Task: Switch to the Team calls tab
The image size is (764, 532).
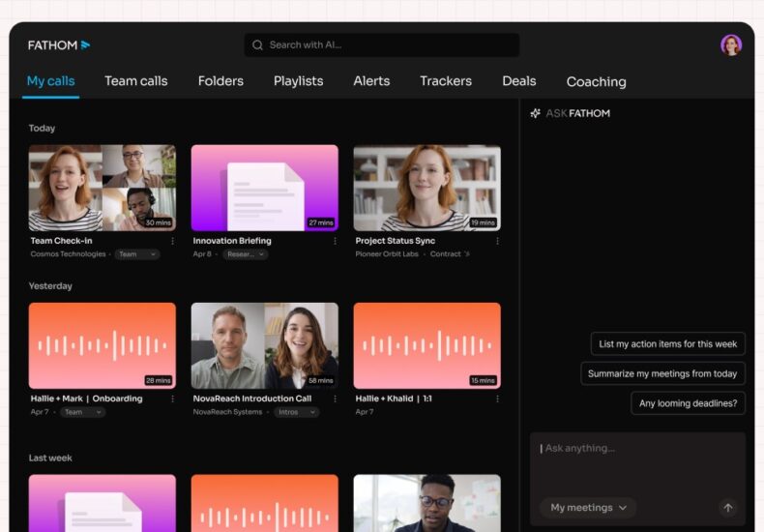Action: (x=135, y=81)
